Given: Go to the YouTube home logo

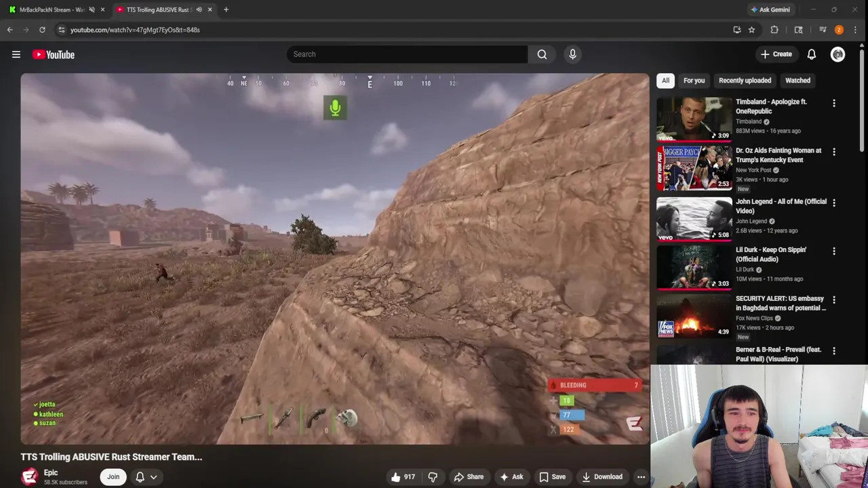Looking at the screenshot, I should click(53, 54).
